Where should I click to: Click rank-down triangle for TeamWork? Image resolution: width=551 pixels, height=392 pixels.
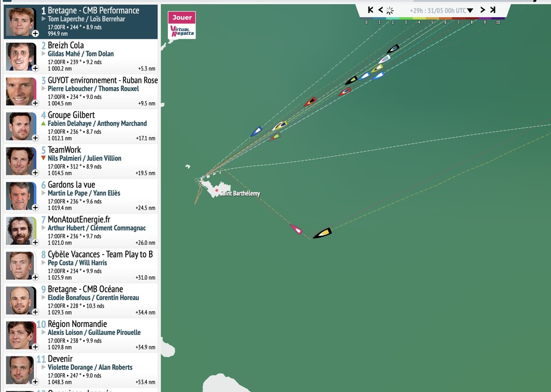(x=44, y=158)
